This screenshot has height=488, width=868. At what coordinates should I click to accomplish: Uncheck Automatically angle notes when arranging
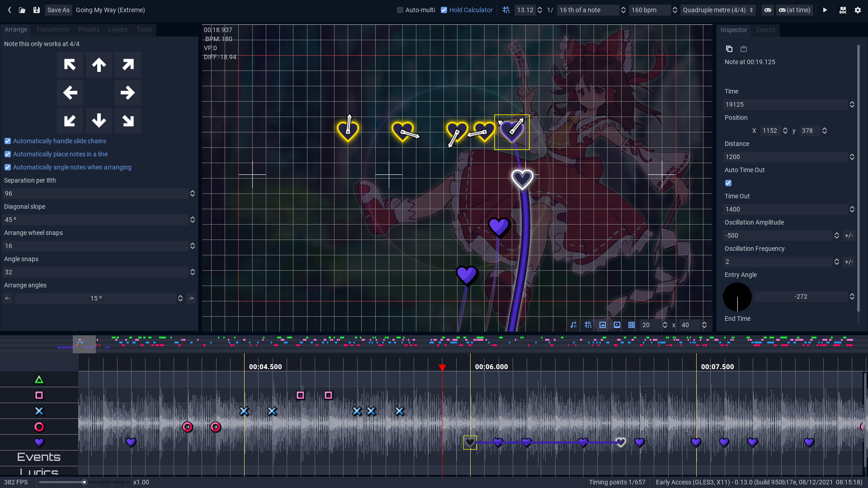point(8,167)
